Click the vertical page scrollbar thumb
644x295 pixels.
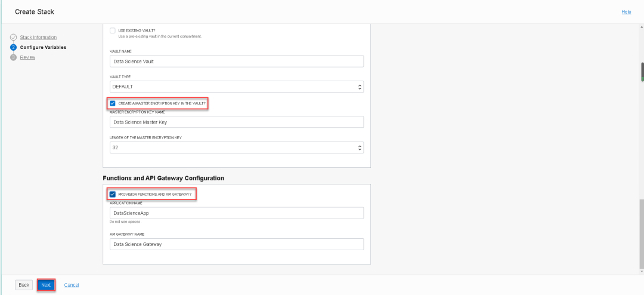[642, 72]
